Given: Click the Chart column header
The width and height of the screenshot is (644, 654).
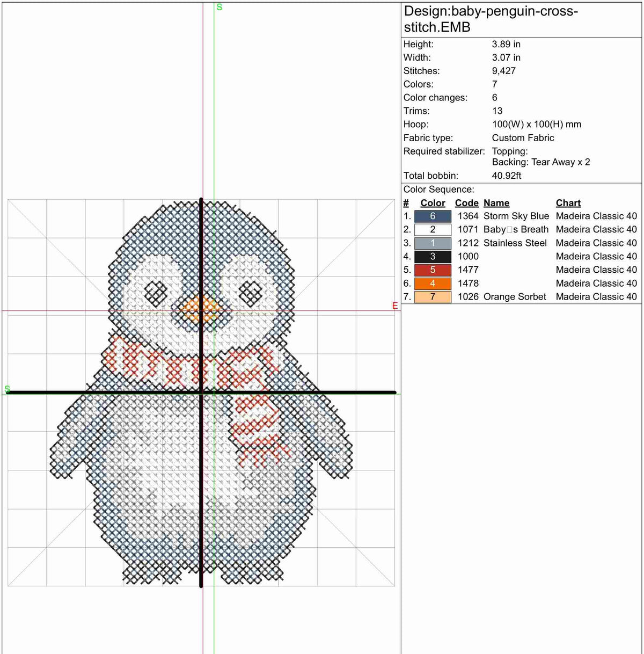Looking at the screenshot, I should tap(568, 203).
